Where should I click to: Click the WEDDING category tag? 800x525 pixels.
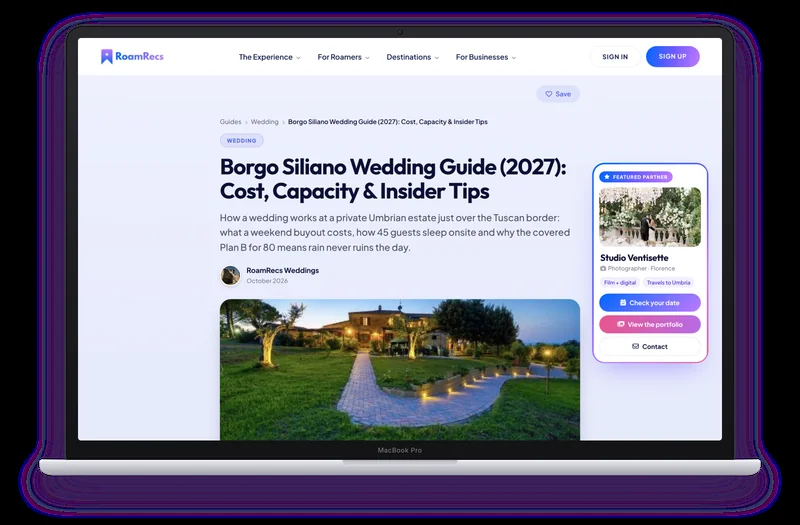coord(241,140)
